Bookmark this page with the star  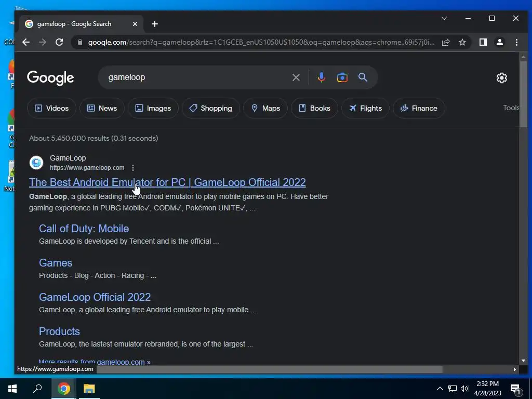click(462, 42)
